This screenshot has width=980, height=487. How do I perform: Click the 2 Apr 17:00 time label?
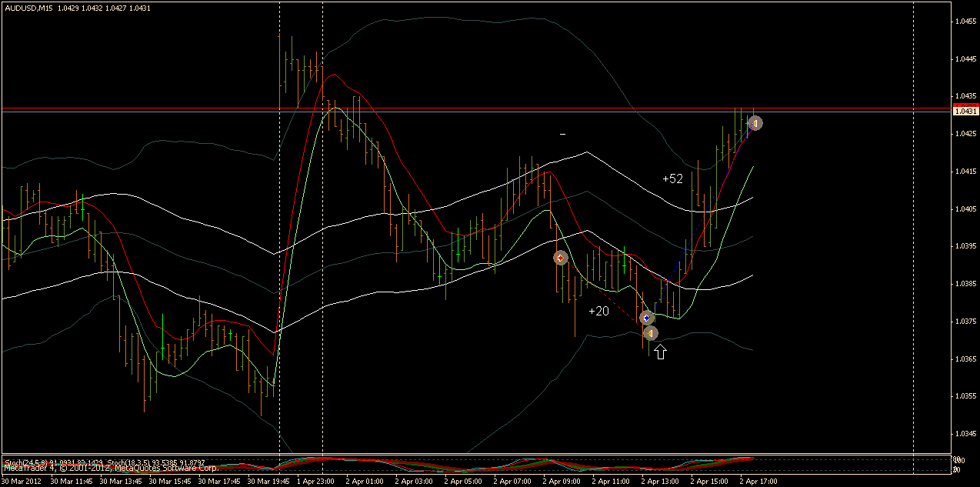click(759, 481)
